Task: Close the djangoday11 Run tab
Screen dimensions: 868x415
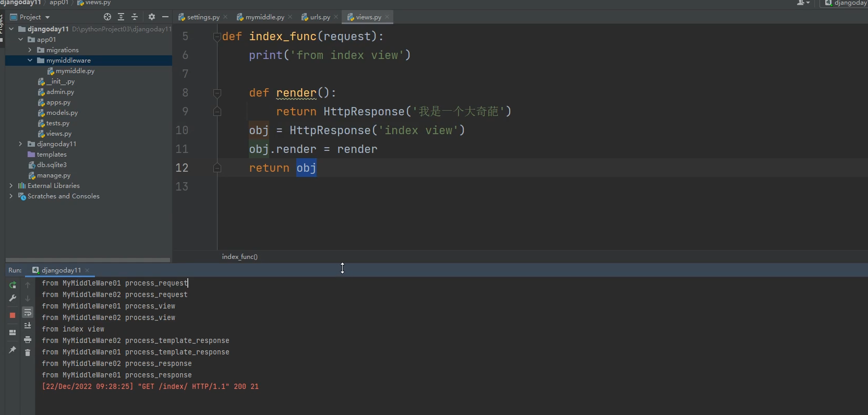Action: coord(87,270)
